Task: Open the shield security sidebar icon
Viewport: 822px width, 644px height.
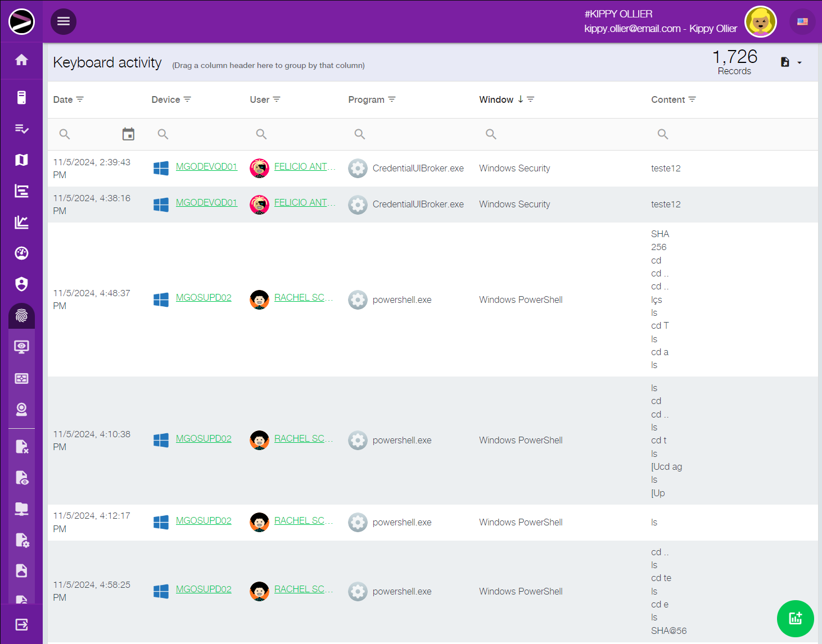Action: [21, 284]
